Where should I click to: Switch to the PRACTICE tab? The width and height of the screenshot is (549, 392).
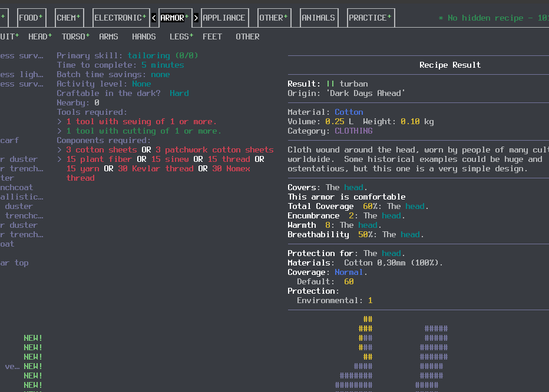click(x=368, y=17)
